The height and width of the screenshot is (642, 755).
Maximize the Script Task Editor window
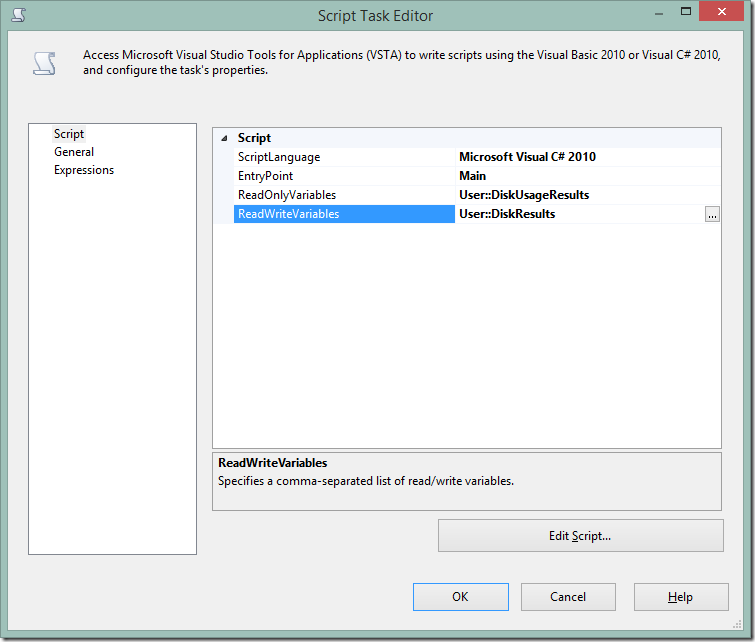[686, 12]
